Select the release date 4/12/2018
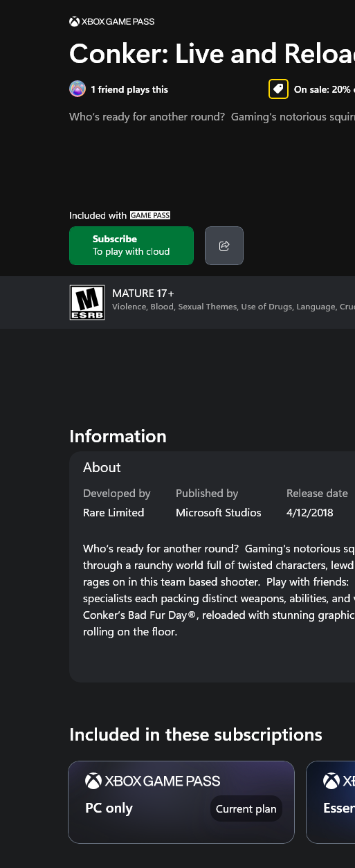This screenshot has height=868, width=355. [x=310, y=513]
